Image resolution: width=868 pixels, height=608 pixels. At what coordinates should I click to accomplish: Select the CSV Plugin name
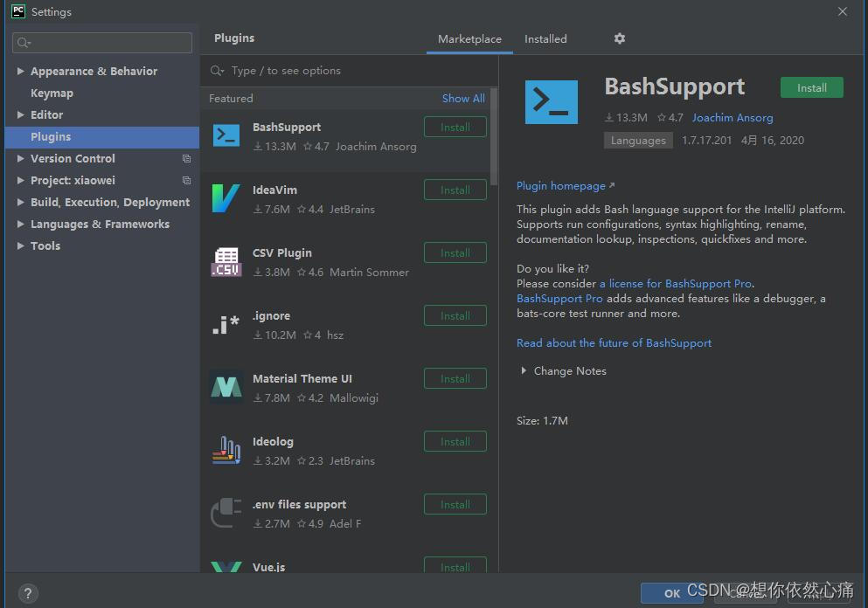tap(281, 252)
